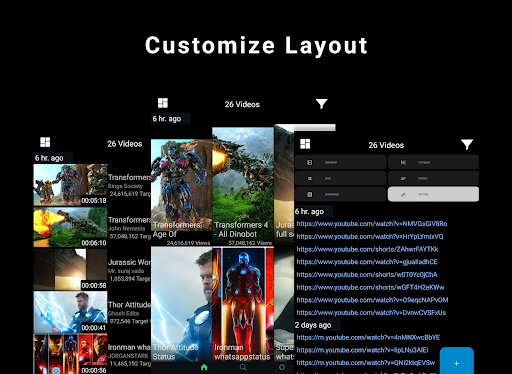
Task: Click '26 Videos' count in middle grid panel
Action: click(x=242, y=104)
